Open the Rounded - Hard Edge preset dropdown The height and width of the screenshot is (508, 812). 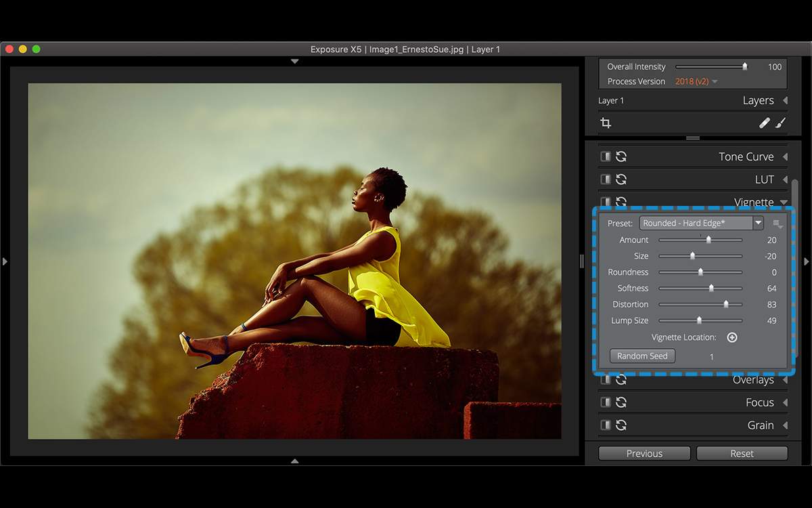coord(701,223)
